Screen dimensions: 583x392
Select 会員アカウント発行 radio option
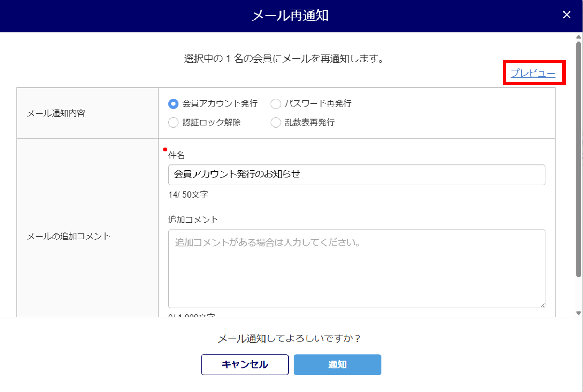click(173, 104)
